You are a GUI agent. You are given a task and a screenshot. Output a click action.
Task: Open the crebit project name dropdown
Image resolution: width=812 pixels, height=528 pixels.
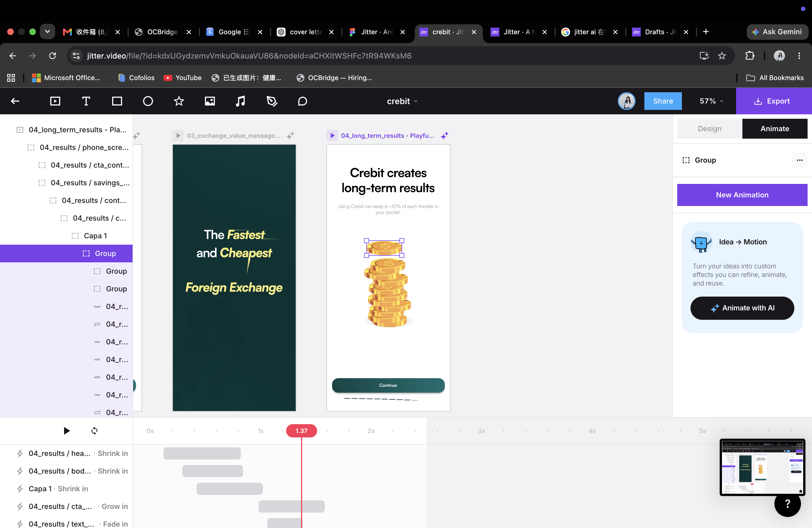(402, 101)
